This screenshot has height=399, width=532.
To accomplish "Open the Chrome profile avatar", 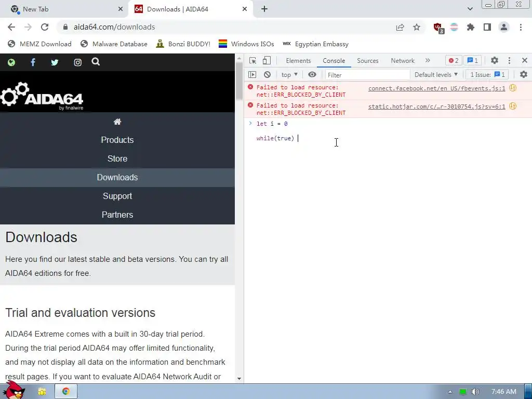I will tap(504, 27).
